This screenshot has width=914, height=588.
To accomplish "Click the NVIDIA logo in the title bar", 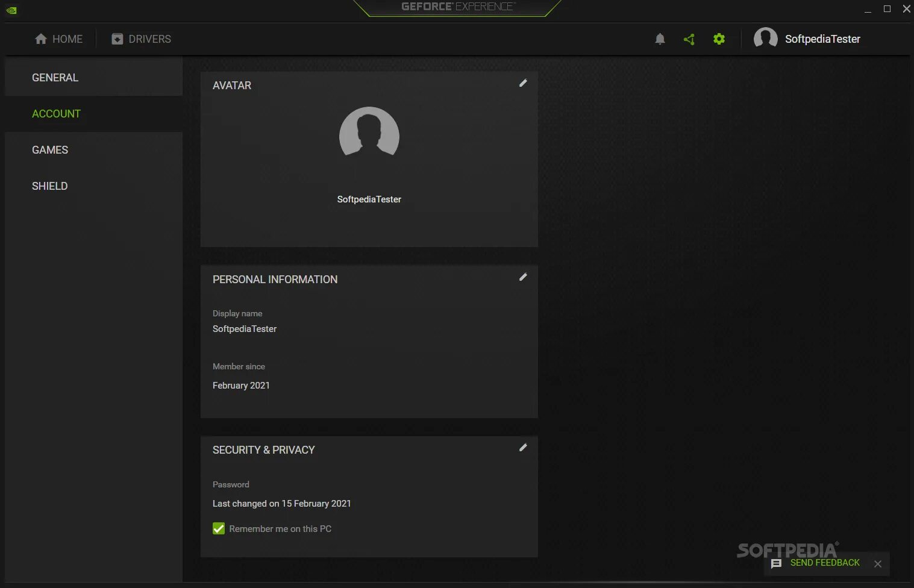I will point(11,10).
